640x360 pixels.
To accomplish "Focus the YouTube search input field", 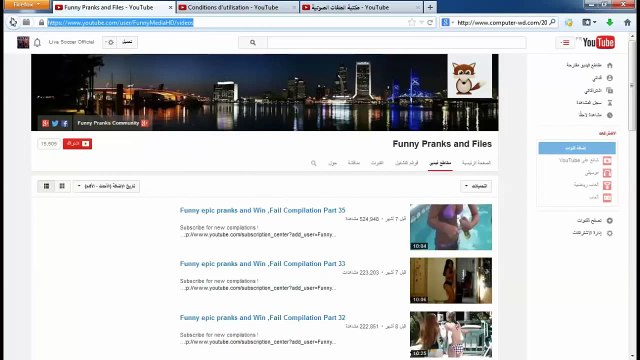I will (396, 42).
